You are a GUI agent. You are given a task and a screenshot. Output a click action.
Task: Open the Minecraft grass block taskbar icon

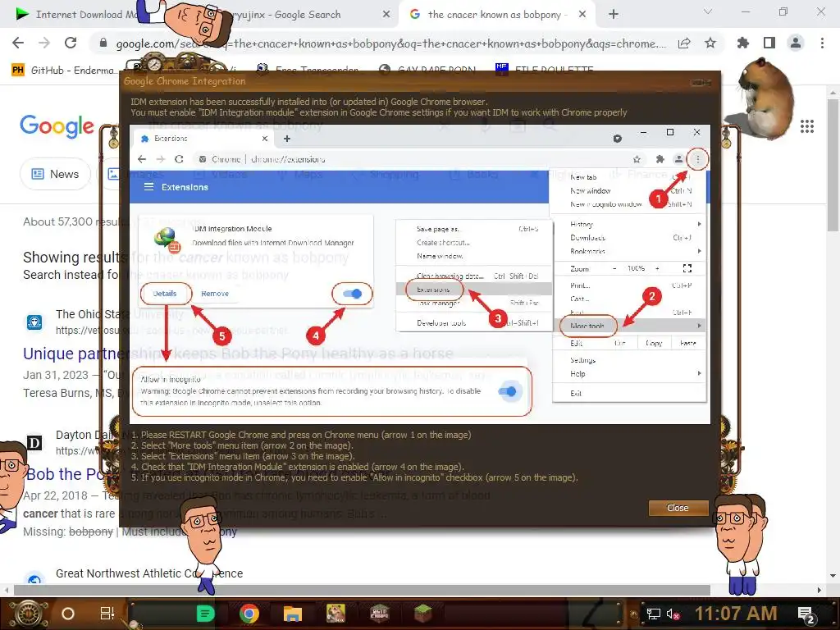coord(422,614)
